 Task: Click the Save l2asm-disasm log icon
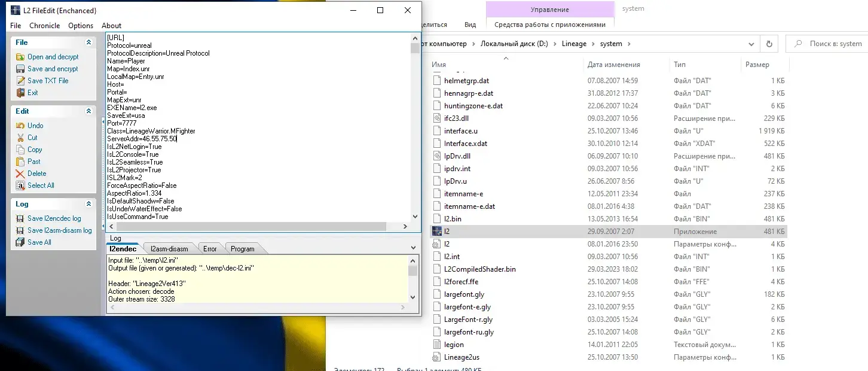pos(20,230)
